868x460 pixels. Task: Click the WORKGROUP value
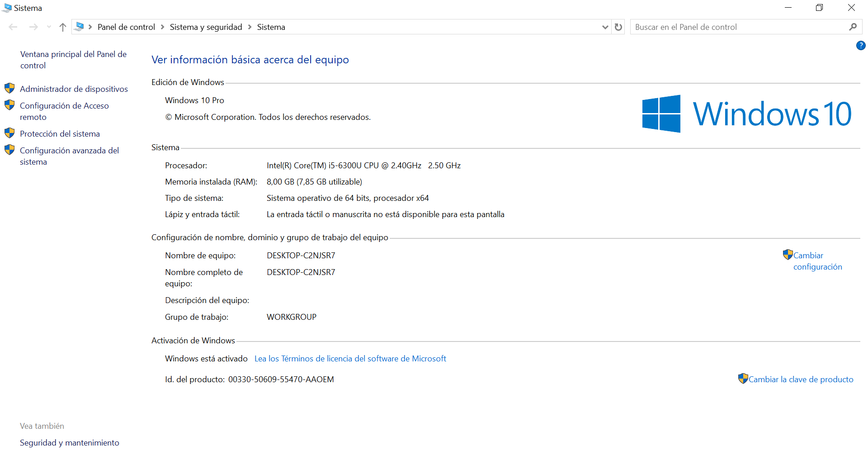292,317
